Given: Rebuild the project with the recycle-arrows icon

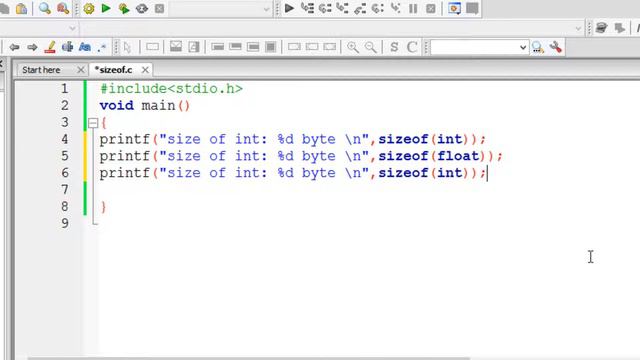Looking at the screenshot, I should point(142,9).
